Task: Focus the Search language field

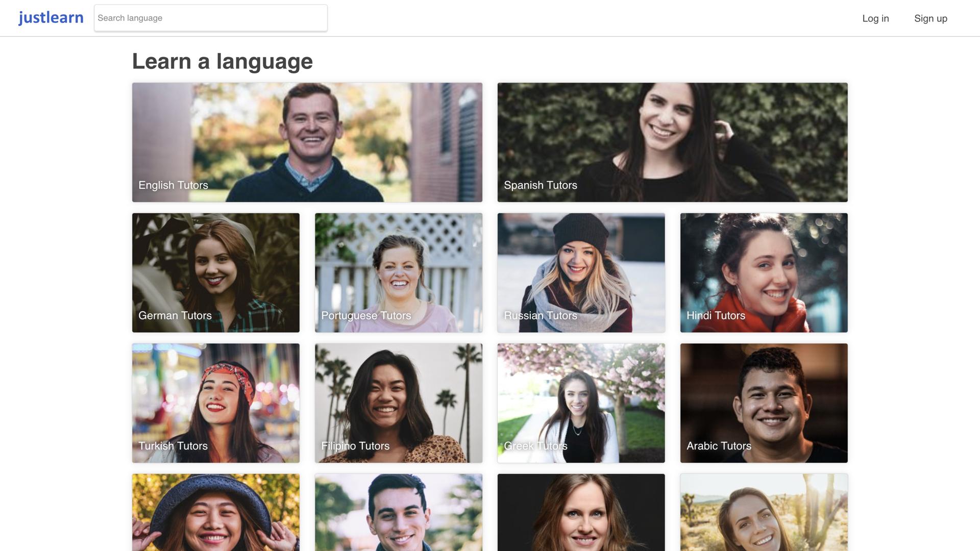Action: point(211,18)
